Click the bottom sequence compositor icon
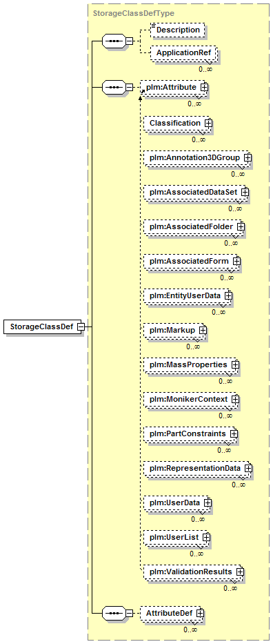This screenshot has height=644, width=273. 114,613
